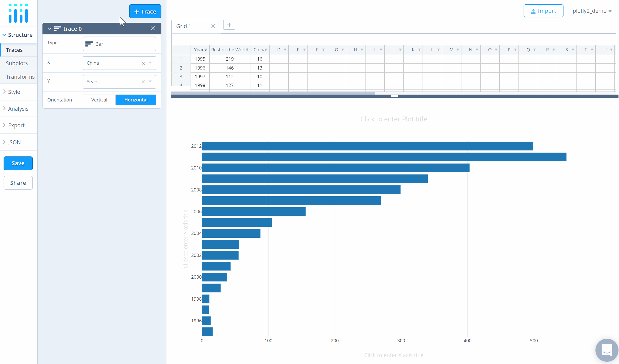Screen dimensions: 619x364
Task: Click the plot title placeholder text
Action: (x=393, y=119)
